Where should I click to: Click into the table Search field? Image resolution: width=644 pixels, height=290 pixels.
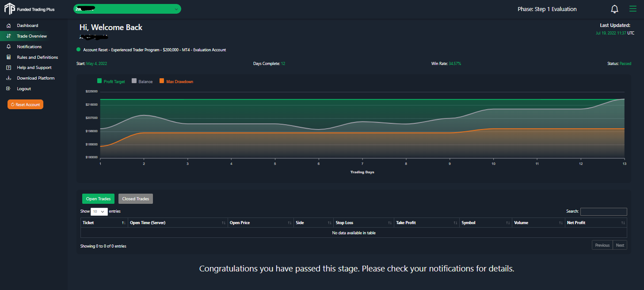604,212
